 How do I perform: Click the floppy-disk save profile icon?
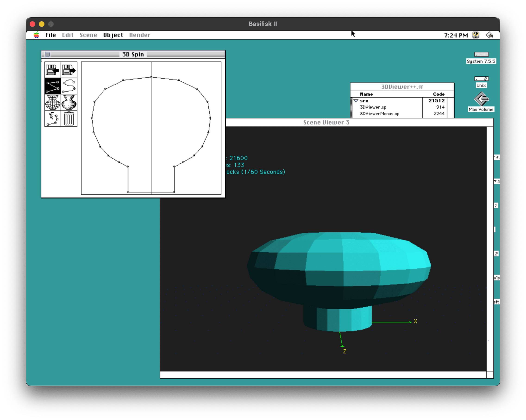click(x=69, y=70)
